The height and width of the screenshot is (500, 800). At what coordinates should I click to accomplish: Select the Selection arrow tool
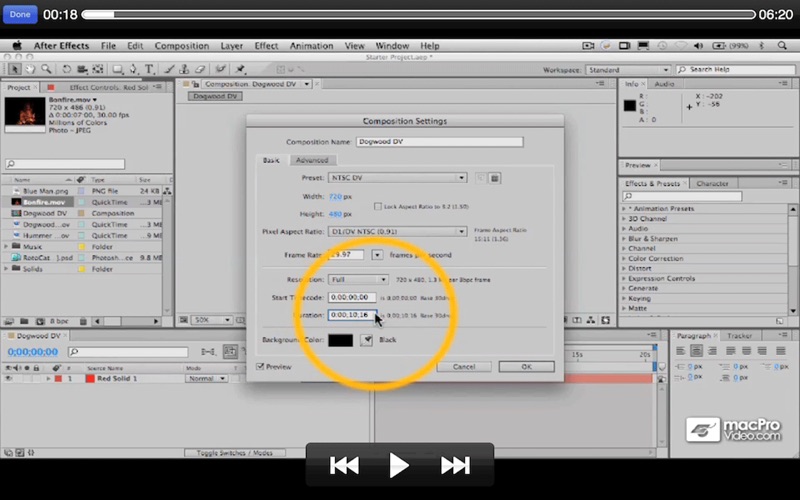pos(14,69)
